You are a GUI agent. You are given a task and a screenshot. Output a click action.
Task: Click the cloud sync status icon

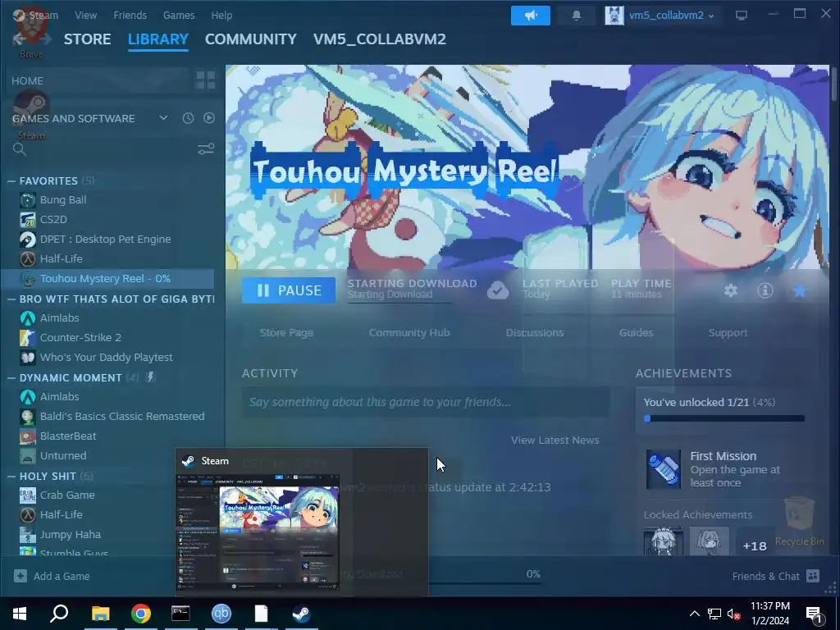coord(498,290)
